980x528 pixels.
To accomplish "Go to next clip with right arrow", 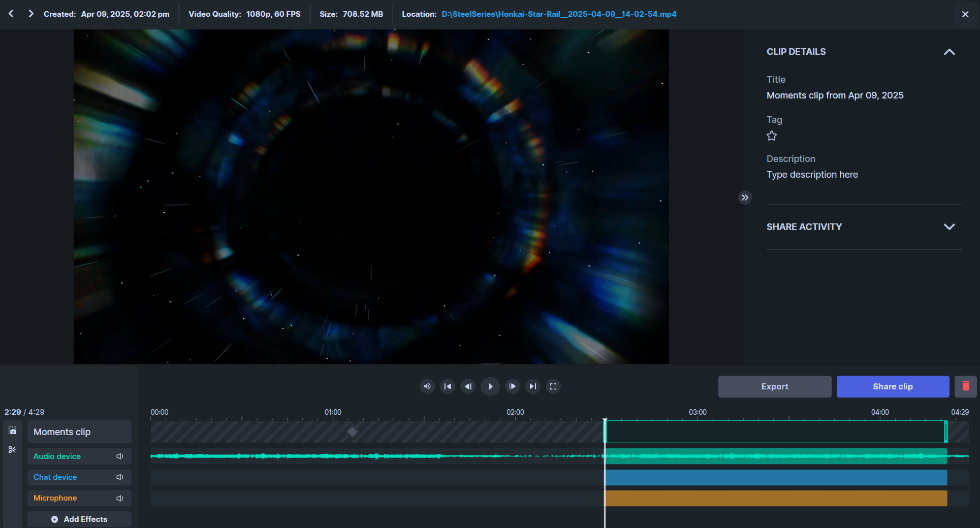I will click(31, 14).
